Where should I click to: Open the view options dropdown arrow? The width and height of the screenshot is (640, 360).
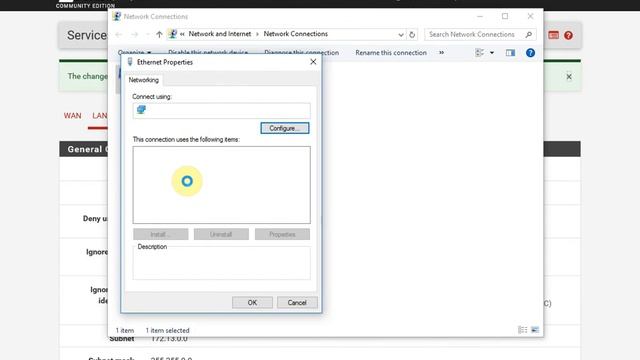pyautogui.click(x=492, y=53)
